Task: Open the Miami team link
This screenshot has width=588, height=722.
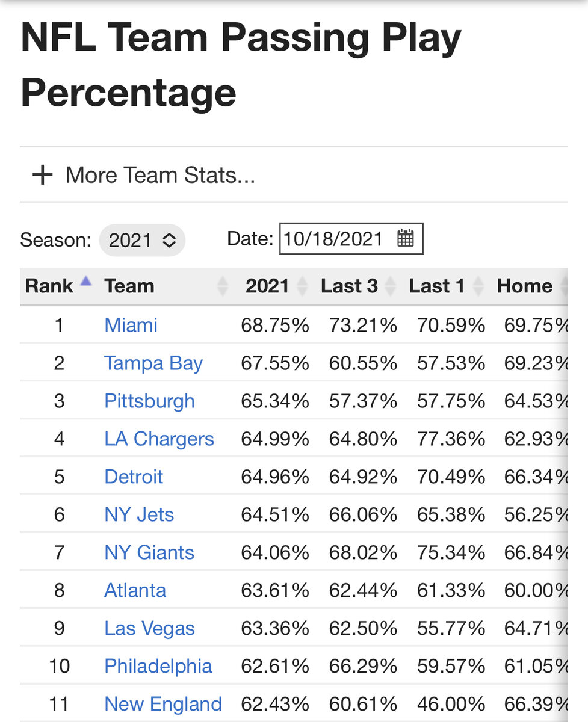Action: [131, 325]
